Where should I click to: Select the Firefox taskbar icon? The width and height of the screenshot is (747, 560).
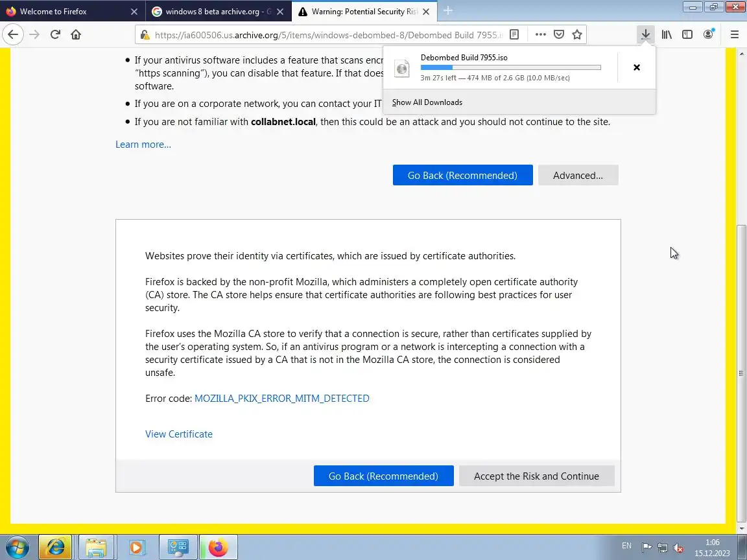[218, 547]
